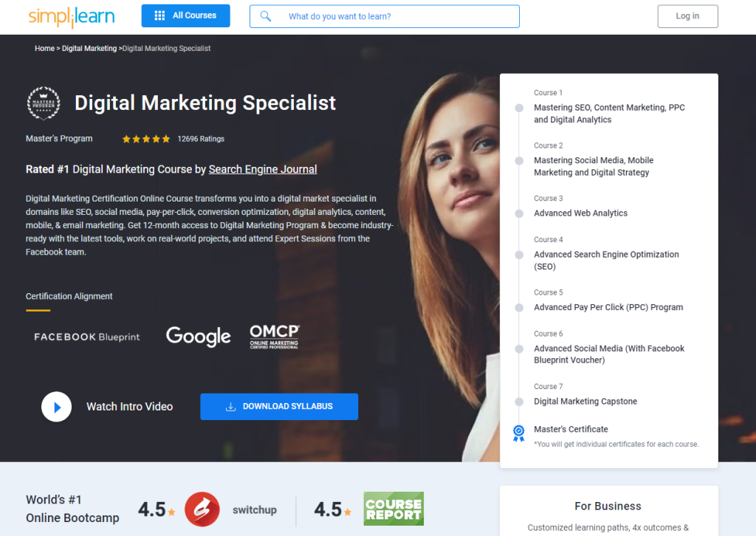The height and width of the screenshot is (536, 756).
Task: Click the Switchup review icon
Action: point(202,509)
